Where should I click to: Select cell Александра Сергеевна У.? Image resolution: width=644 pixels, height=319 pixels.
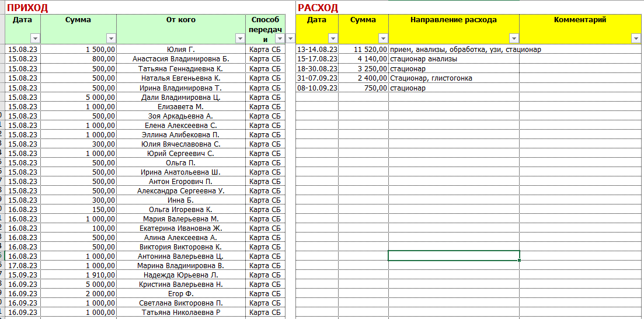(x=181, y=190)
